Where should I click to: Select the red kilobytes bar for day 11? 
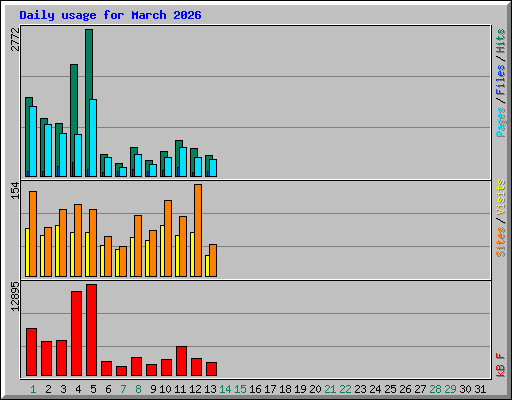(x=181, y=361)
